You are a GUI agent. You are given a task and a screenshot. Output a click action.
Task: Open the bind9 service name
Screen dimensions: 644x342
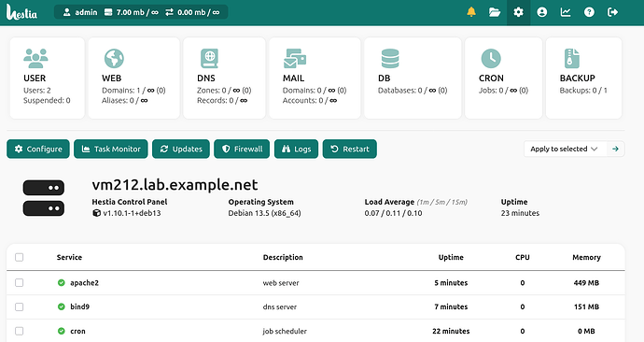79,306
